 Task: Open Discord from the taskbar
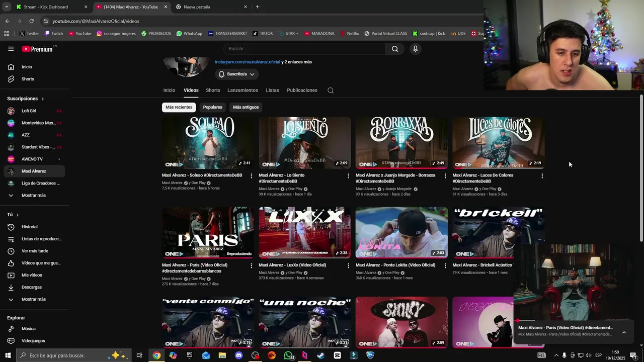click(x=238, y=355)
